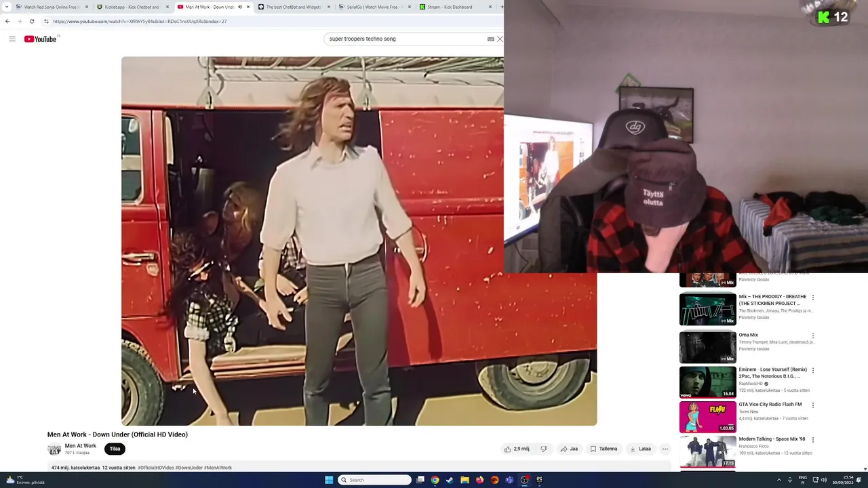This screenshot has width=868, height=488.
Task: Open Men At Work channel avatar
Action: [x=54, y=449]
